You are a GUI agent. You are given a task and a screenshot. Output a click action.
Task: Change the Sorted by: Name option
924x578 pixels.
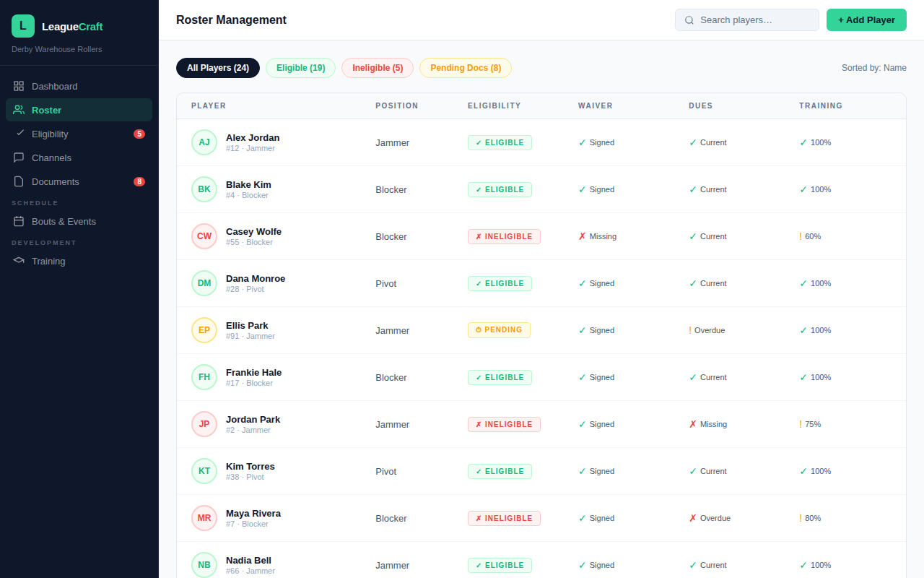click(874, 68)
